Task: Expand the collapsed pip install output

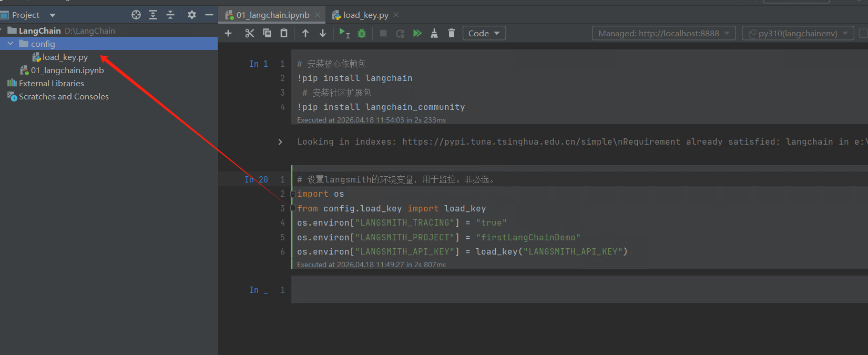Action: (280, 141)
